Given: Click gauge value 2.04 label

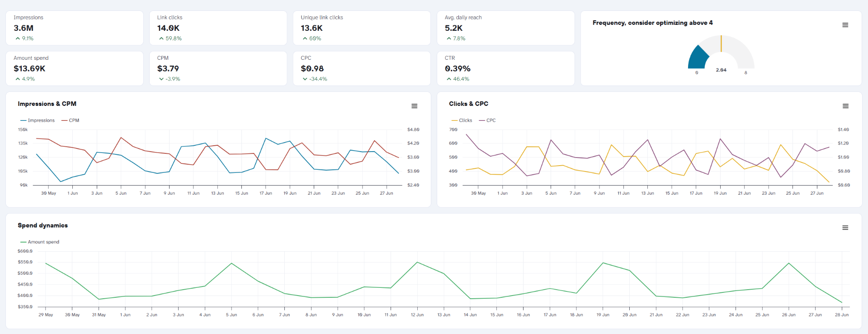Looking at the screenshot, I should point(721,70).
